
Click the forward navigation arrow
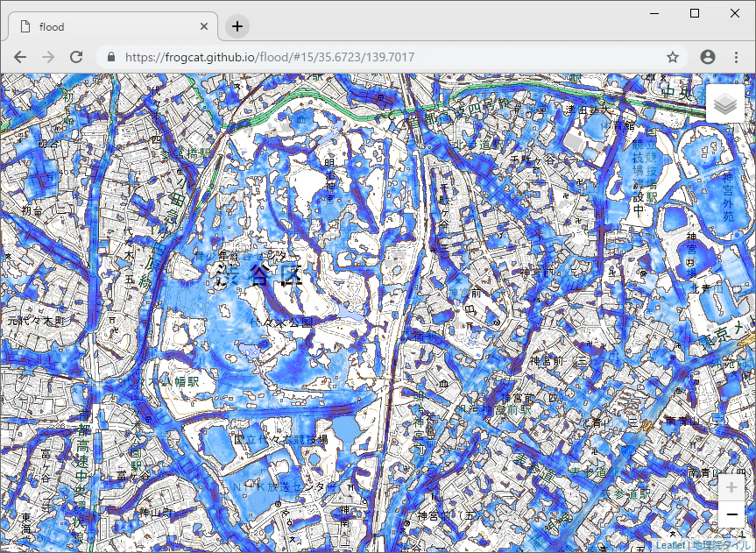48,57
